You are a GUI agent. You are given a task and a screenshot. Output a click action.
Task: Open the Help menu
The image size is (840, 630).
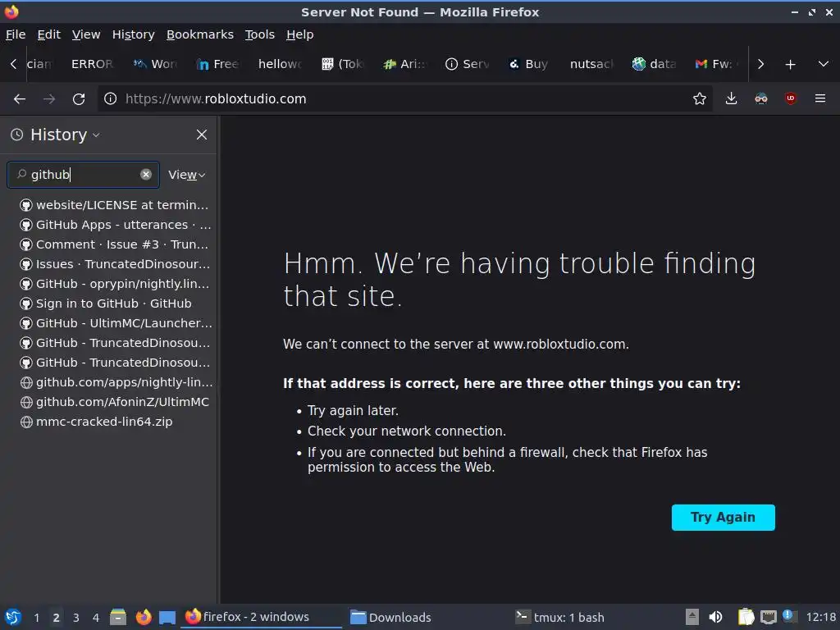[x=300, y=34]
